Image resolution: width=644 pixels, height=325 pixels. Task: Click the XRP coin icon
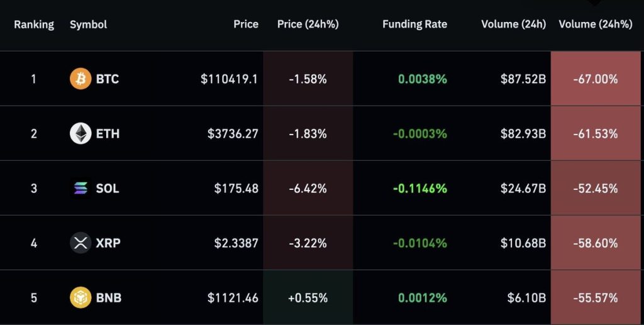(x=80, y=243)
